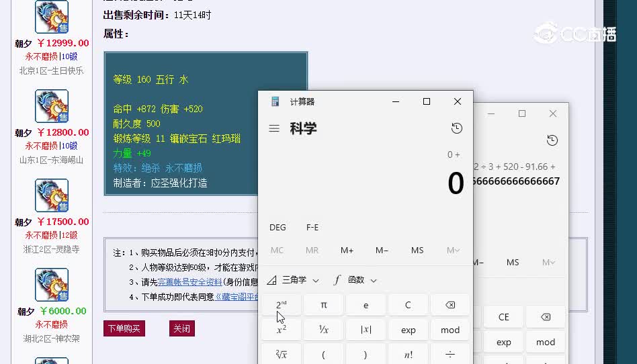
Task: Toggle the 2nd function key
Action: pos(282,305)
